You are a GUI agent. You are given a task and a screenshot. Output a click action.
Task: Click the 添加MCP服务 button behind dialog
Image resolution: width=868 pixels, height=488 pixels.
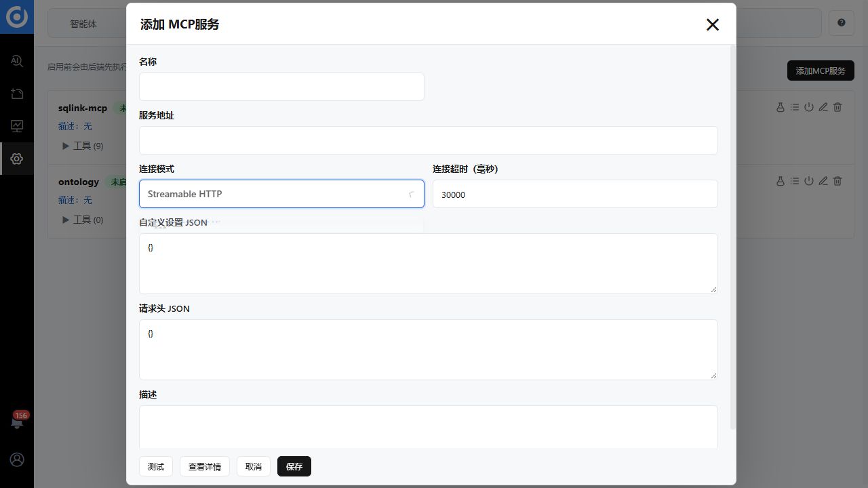[x=821, y=70]
